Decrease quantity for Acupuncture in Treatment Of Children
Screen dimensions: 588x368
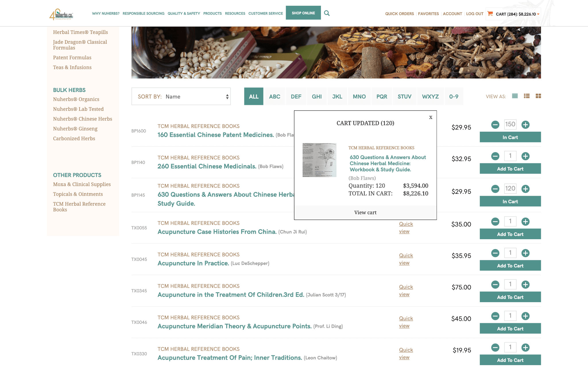click(495, 285)
